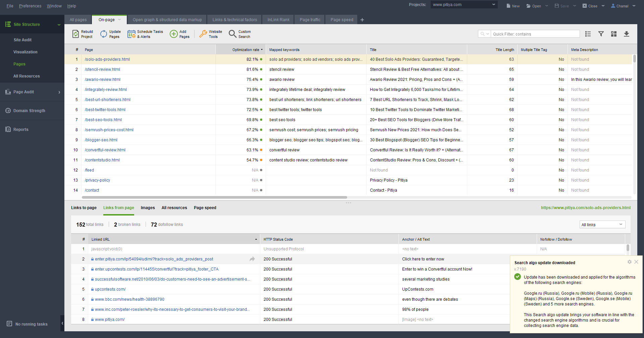Open Open graph & structured data markup tab
This screenshot has width=644, height=338.
[x=167, y=20]
